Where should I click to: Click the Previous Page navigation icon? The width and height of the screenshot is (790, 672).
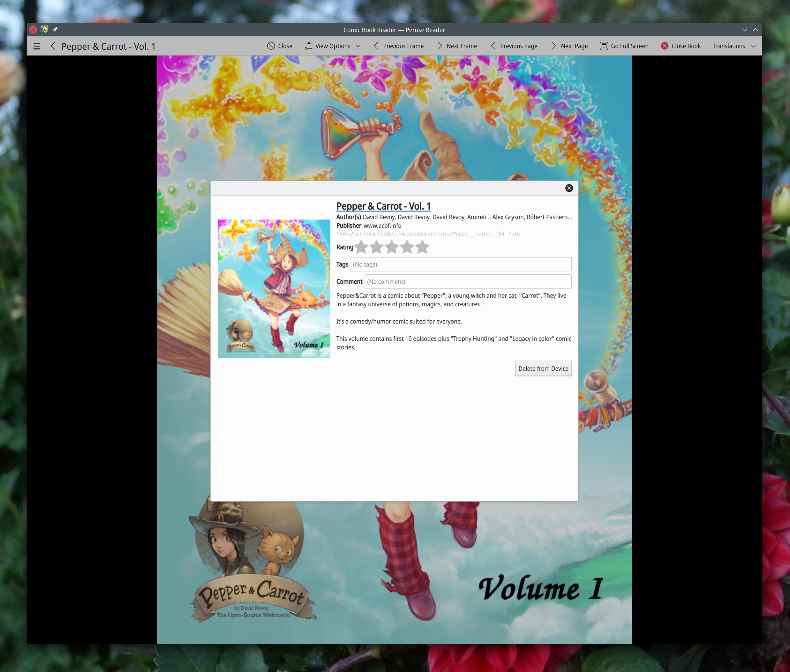click(x=493, y=45)
